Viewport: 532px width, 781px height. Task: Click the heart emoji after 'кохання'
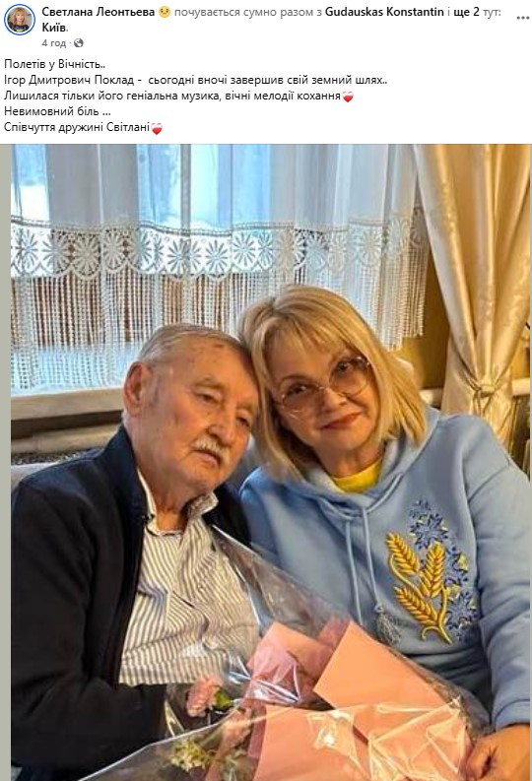(x=348, y=97)
